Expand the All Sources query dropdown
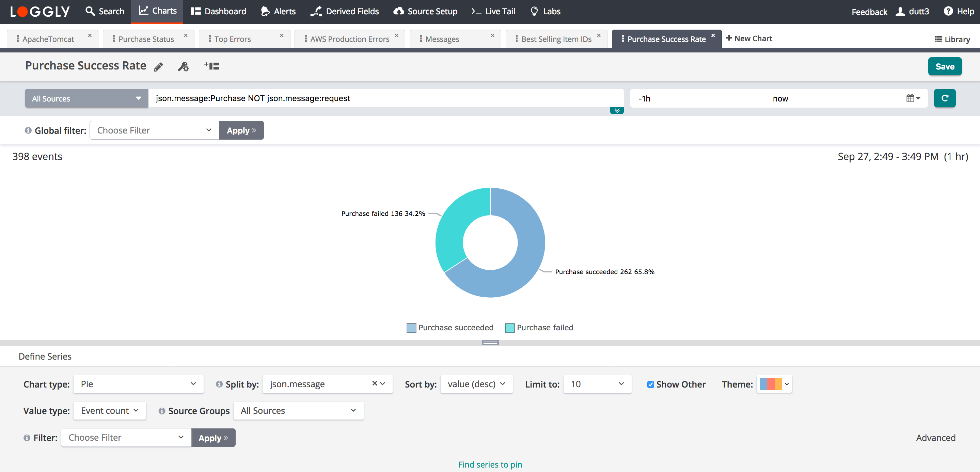This screenshot has height=472, width=980. pyautogui.click(x=86, y=98)
